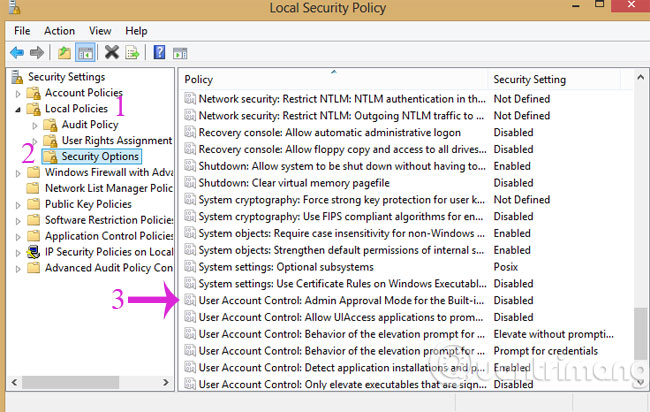
Task: Click the 'Elevate without prompti...' setting value
Action: pyautogui.click(x=553, y=334)
